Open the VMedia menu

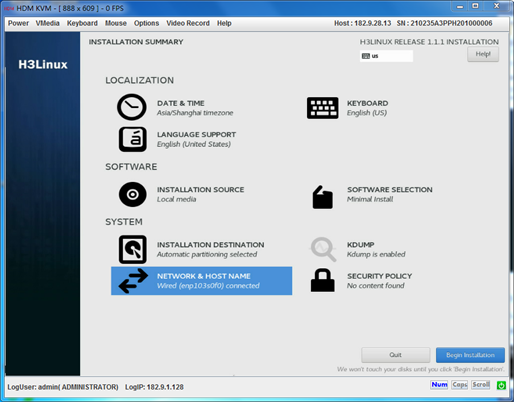pyautogui.click(x=47, y=23)
